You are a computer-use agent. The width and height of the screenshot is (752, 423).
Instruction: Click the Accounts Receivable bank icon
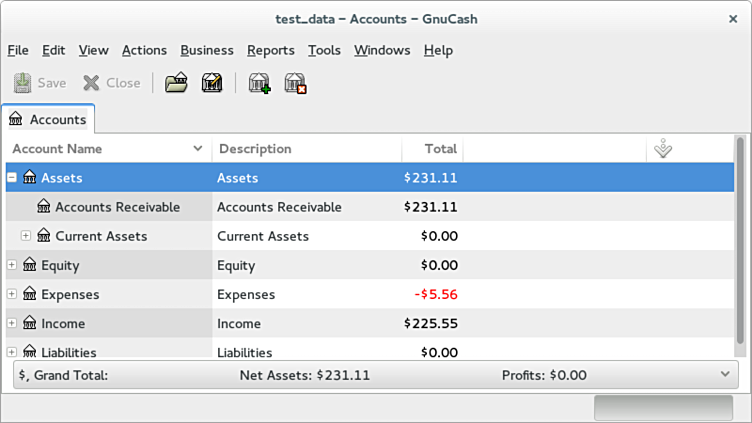point(44,207)
